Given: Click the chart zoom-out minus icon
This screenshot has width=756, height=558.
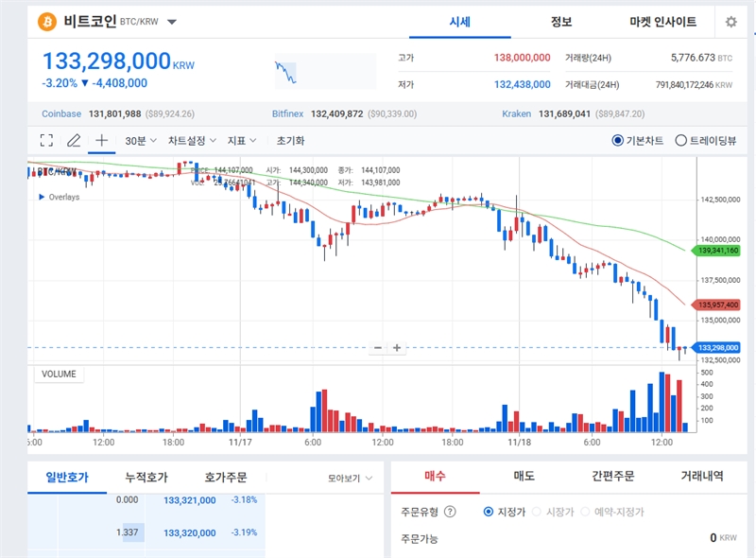Looking at the screenshot, I should click(x=378, y=347).
